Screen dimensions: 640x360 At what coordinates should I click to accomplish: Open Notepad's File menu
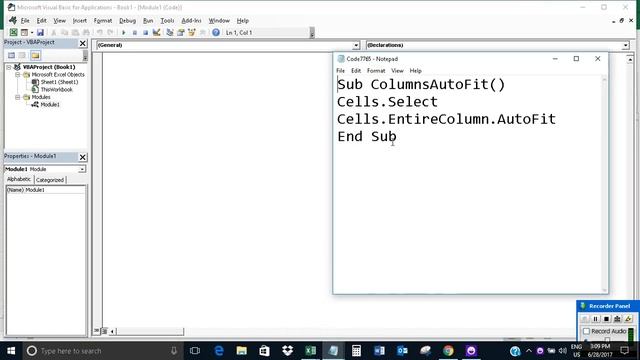coord(340,71)
